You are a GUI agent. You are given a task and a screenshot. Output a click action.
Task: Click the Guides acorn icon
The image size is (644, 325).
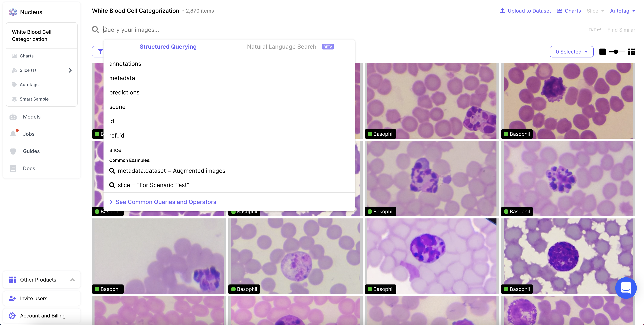pos(13,151)
